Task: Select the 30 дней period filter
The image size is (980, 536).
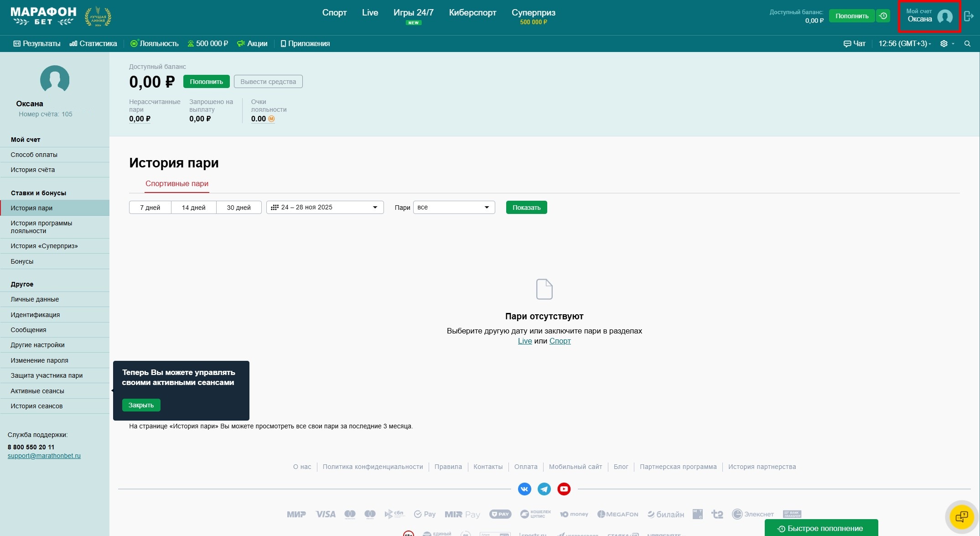Action: [x=239, y=208]
